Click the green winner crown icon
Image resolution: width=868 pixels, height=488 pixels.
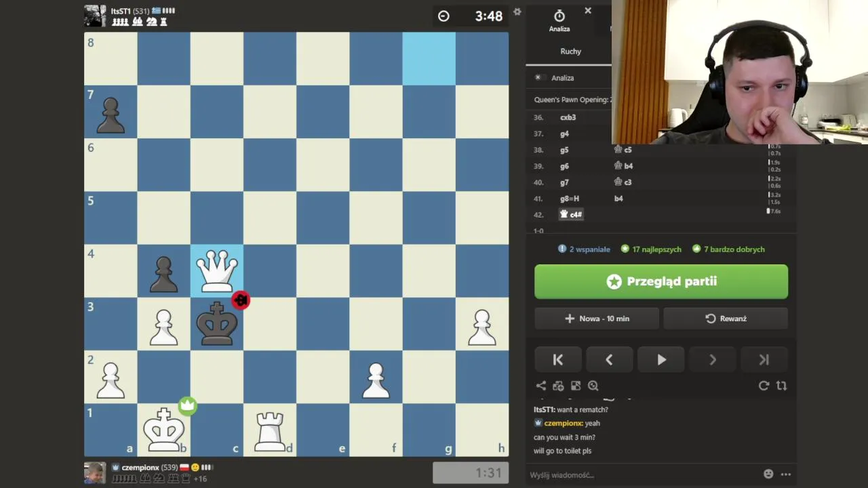188,406
